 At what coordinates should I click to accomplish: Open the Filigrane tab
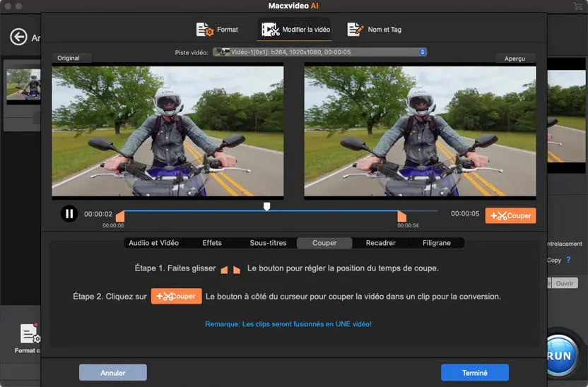pos(436,243)
